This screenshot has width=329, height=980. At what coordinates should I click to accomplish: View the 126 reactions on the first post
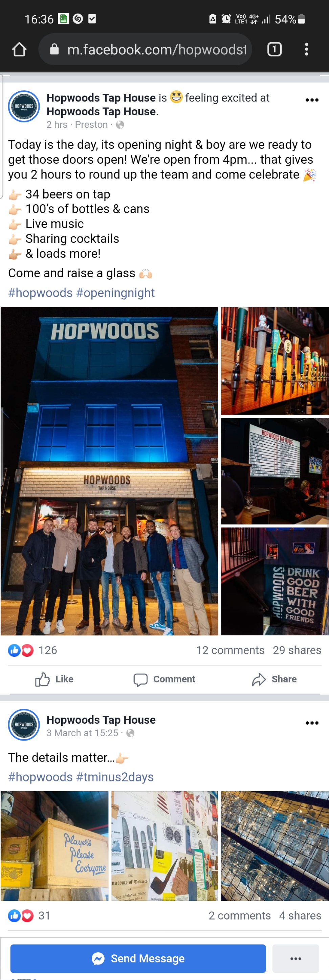tap(32, 650)
